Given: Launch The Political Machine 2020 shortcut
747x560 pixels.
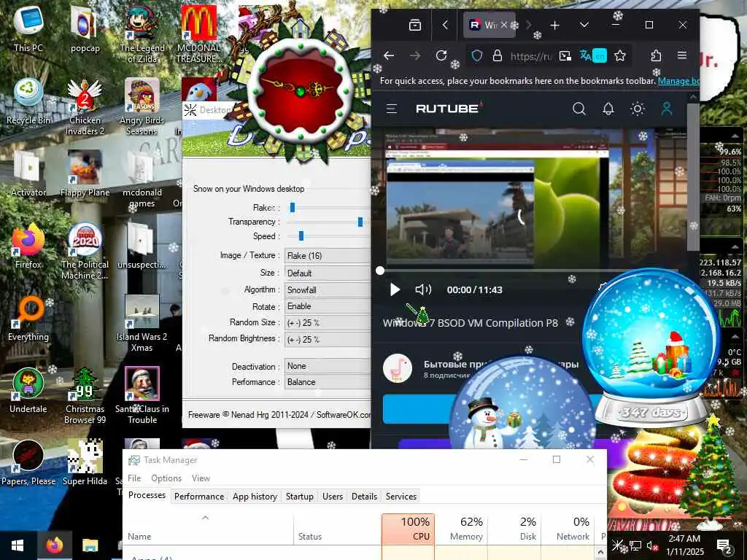Looking at the screenshot, I should tap(85, 252).
